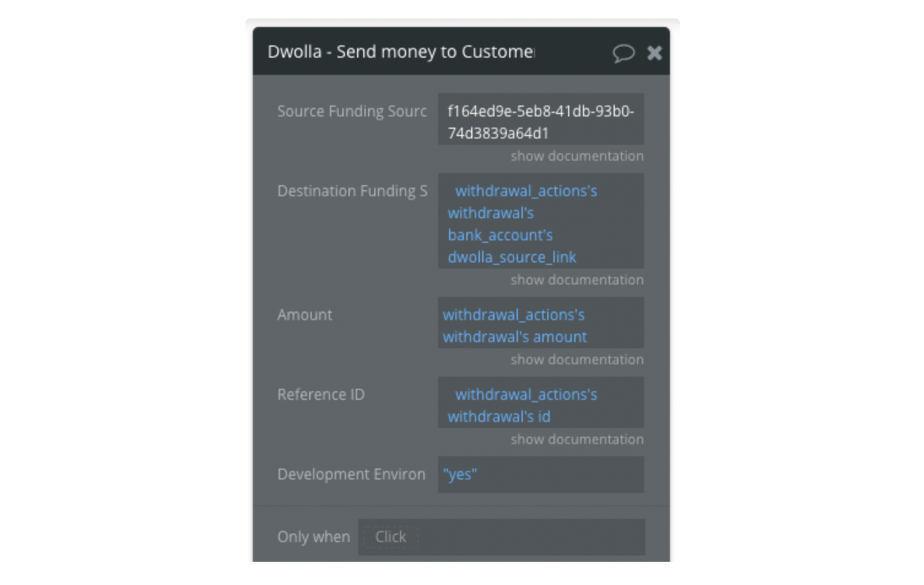Show documentation under Destination Funding Source
Image resolution: width=924 pixels, height=585 pixels.
(577, 280)
